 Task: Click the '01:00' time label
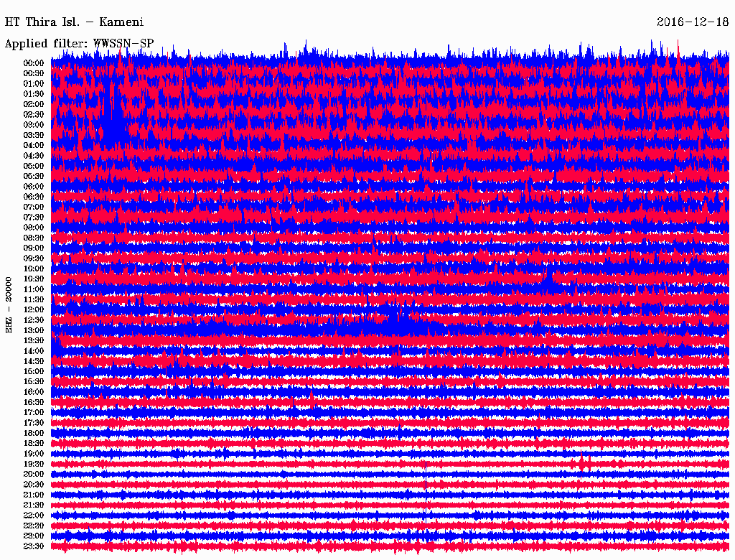tap(34, 83)
